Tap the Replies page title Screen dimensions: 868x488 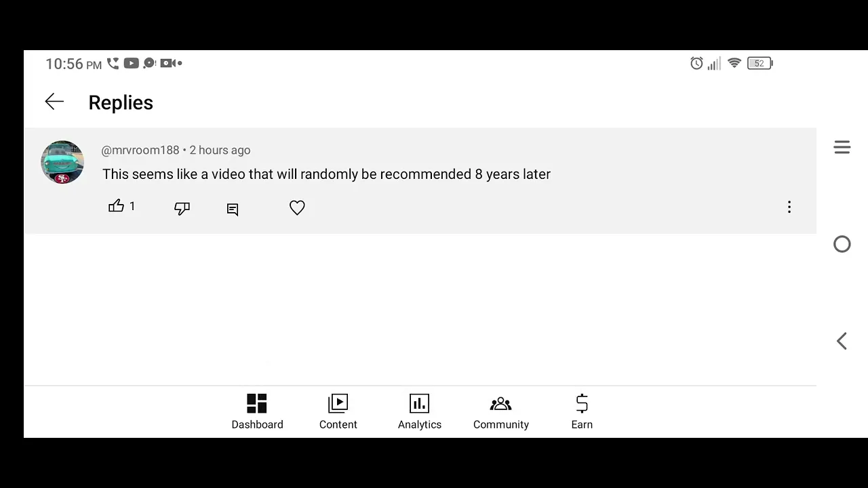pyautogui.click(x=121, y=102)
